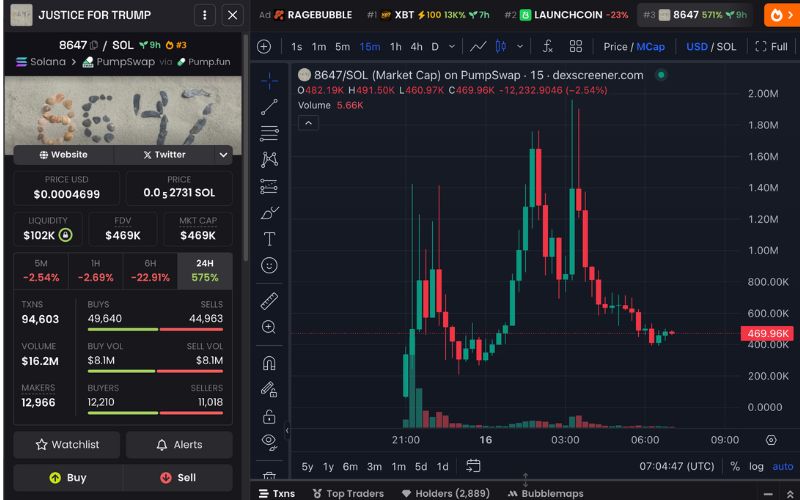Select the Text tool
The width and height of the screenshot is (800, 500).
(269, 239)
